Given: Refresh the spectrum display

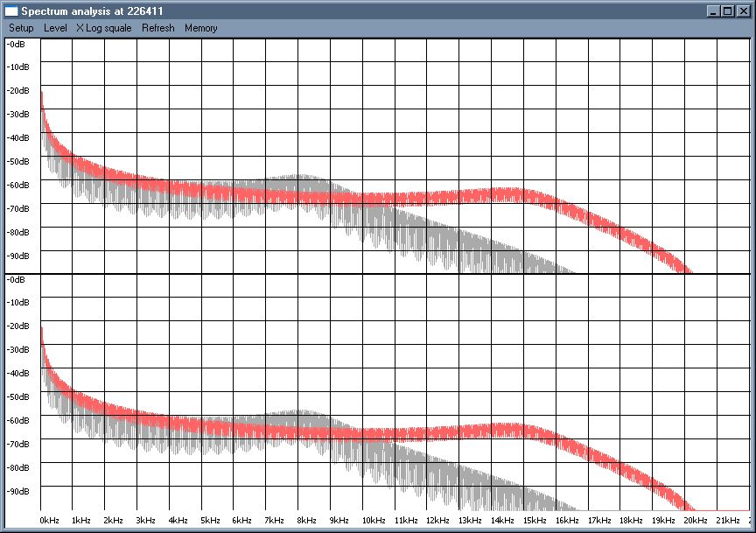Looking at the screenshot, I should [157, 28].
